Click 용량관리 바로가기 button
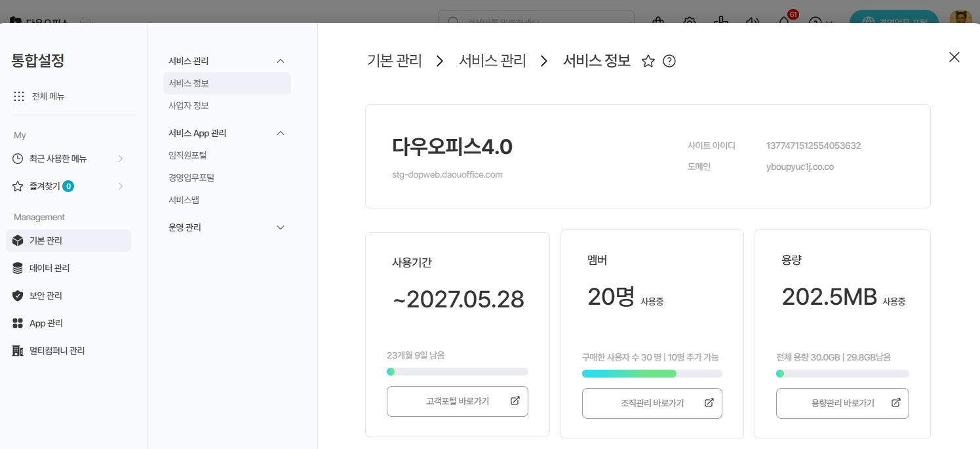This screenshot has width=980, height=449. [x=842, y=403]
